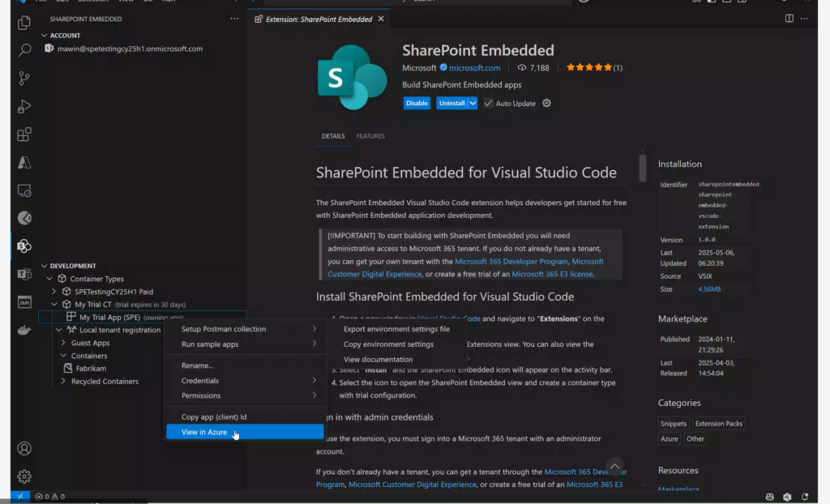Open the Remote Explorer view icon
The image size is (830, 504).
click(24, 190)
